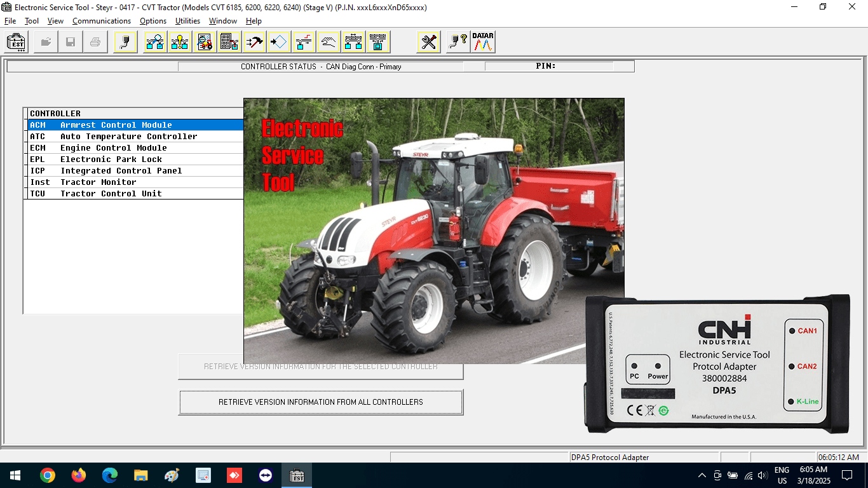Click the connector help question mark icon
Viewport: 868px width, 488px height.
(x=458, y=43)
